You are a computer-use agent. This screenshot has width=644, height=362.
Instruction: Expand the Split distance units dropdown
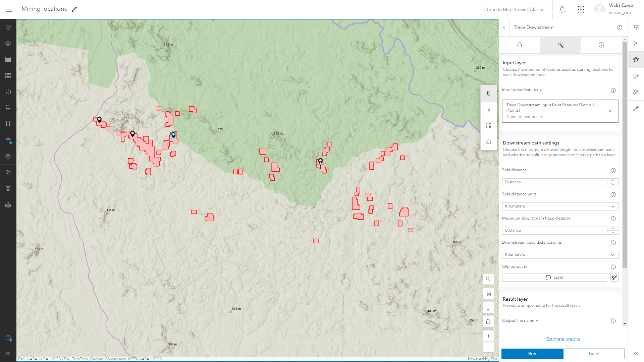[x=560, y=206]
